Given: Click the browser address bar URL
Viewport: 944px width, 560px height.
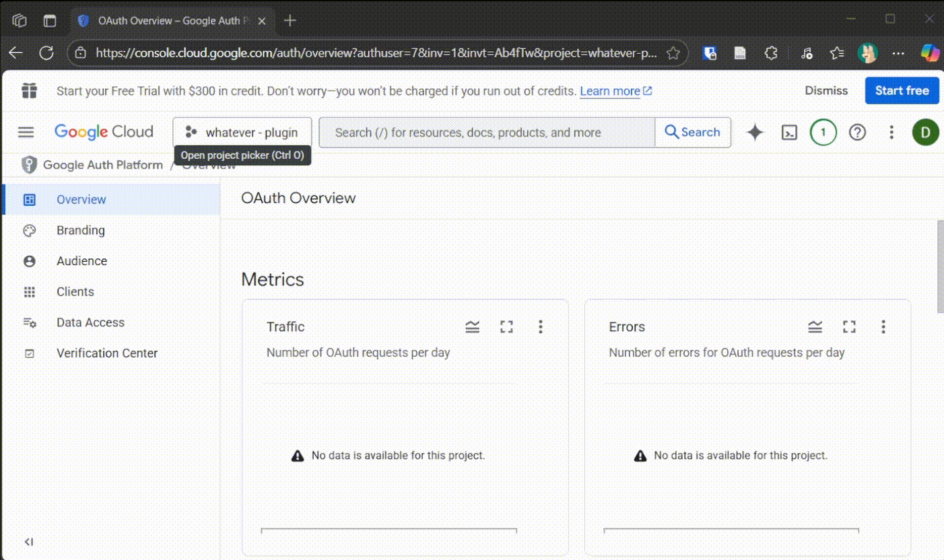Looking at the screenshot, I should 376,53.
